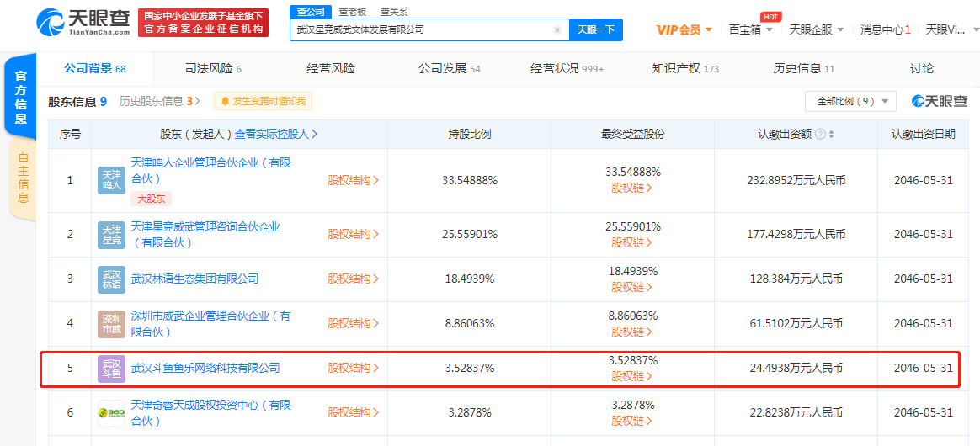Select the 查老板 search tab

pos(352,12)
